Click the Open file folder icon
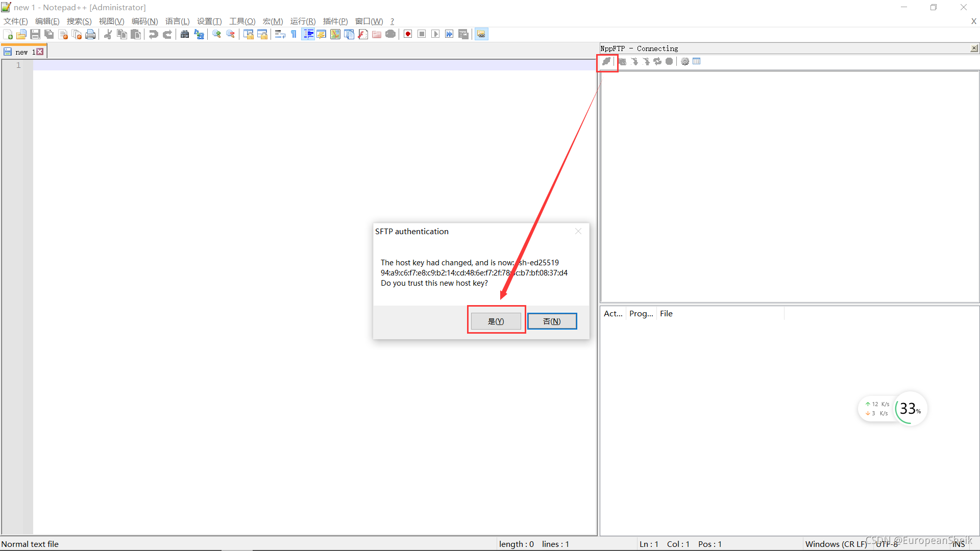 coord(21,34)
